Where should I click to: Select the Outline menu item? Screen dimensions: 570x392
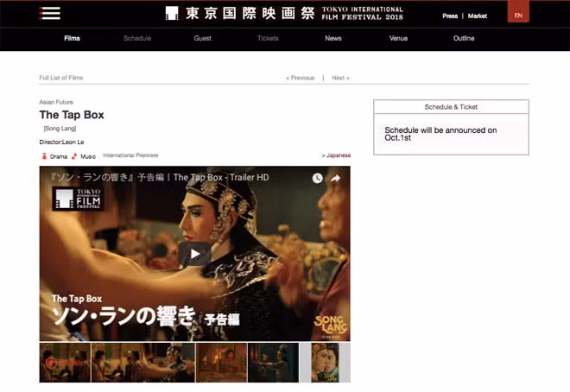[x=464, y=38]
